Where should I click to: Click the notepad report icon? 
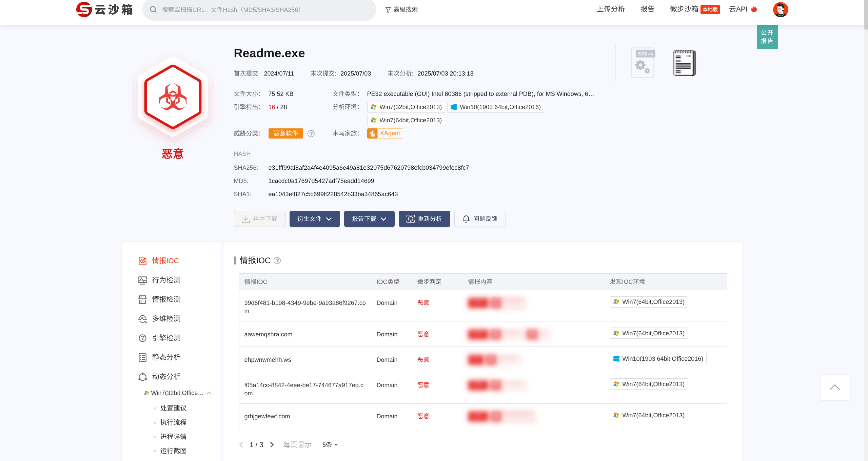(x=684, y=63)
